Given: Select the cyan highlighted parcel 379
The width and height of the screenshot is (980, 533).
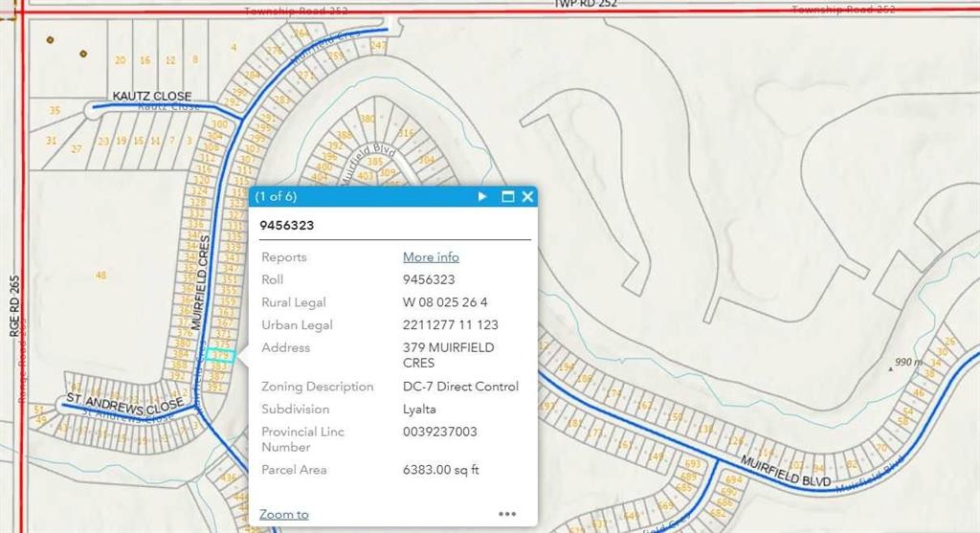Looking at the screenshot, I should [x=220, y=354].
